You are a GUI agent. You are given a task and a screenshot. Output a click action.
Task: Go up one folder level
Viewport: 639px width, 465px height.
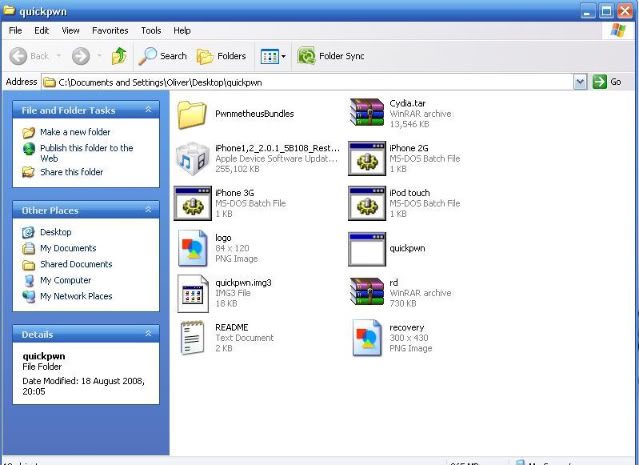(x=119, y=56)
